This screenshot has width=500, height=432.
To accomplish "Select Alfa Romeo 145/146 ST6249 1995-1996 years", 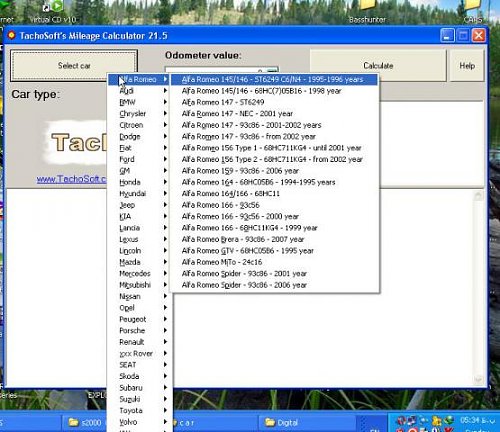I will click(274, 79).
